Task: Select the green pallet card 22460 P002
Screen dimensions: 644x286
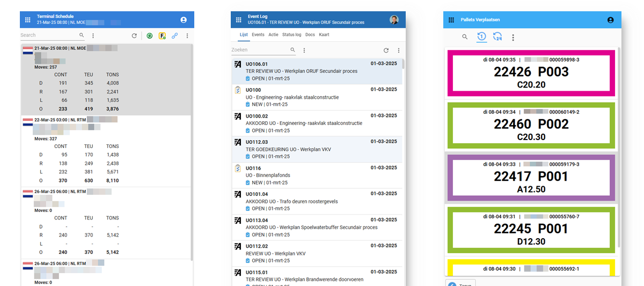Action: [531, 125]
